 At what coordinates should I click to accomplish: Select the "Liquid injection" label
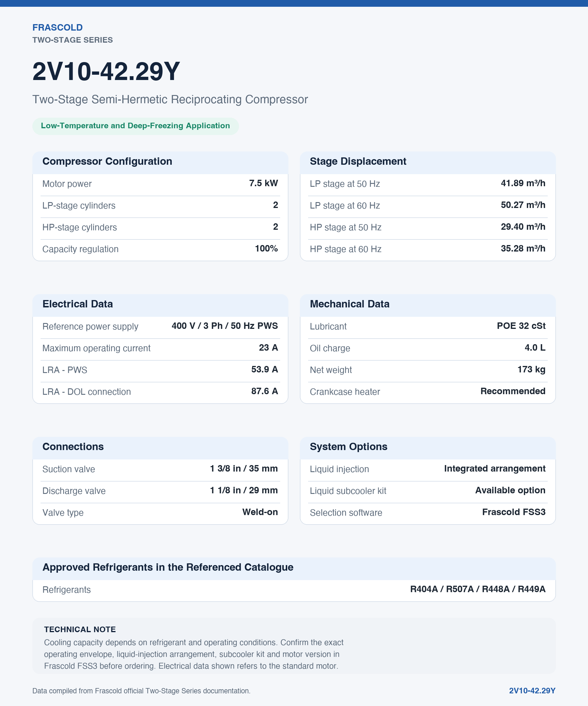pos(340,469)
